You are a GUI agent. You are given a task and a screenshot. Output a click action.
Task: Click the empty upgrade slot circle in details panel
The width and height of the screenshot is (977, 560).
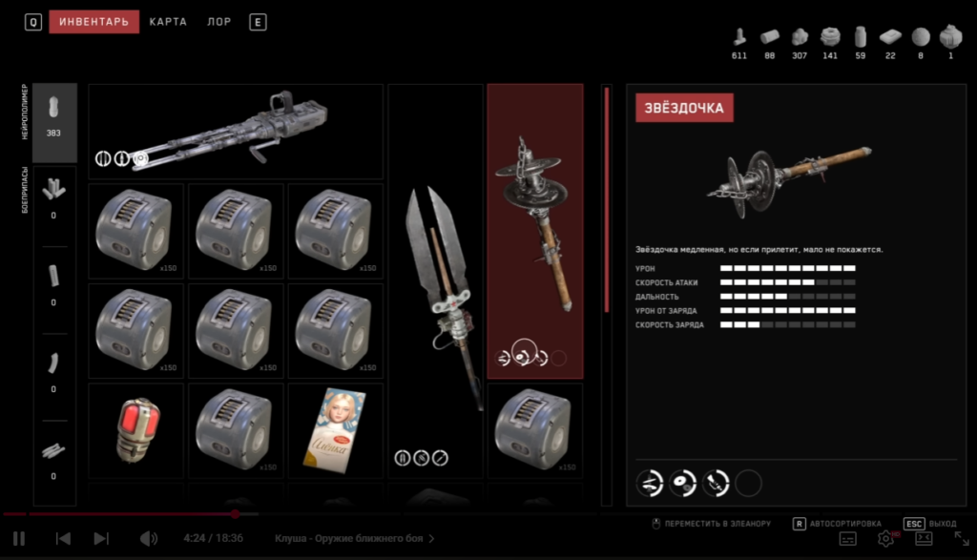click(748, 484)
